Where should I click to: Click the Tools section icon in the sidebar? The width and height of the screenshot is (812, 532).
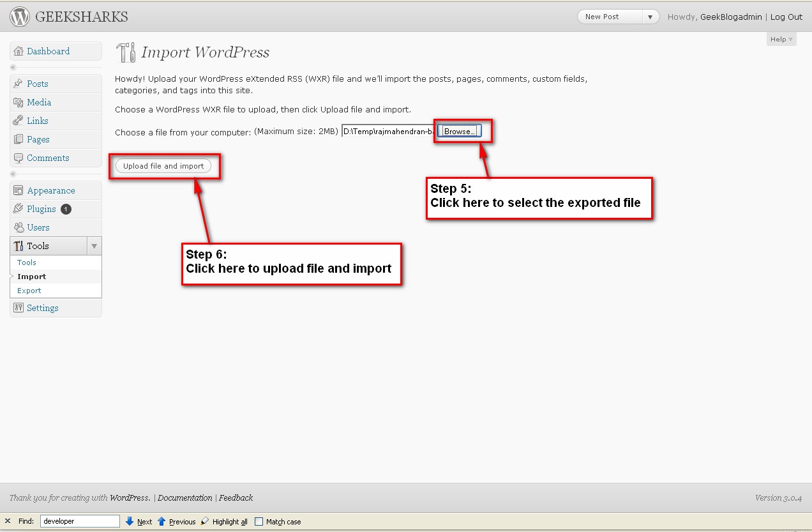coord(19,246)
